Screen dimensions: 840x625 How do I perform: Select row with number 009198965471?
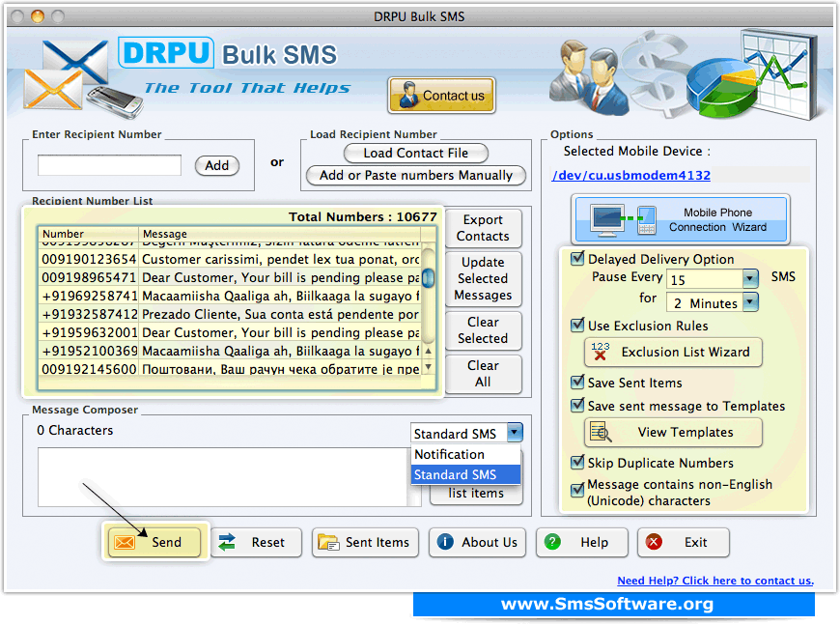tap(231, 277)
